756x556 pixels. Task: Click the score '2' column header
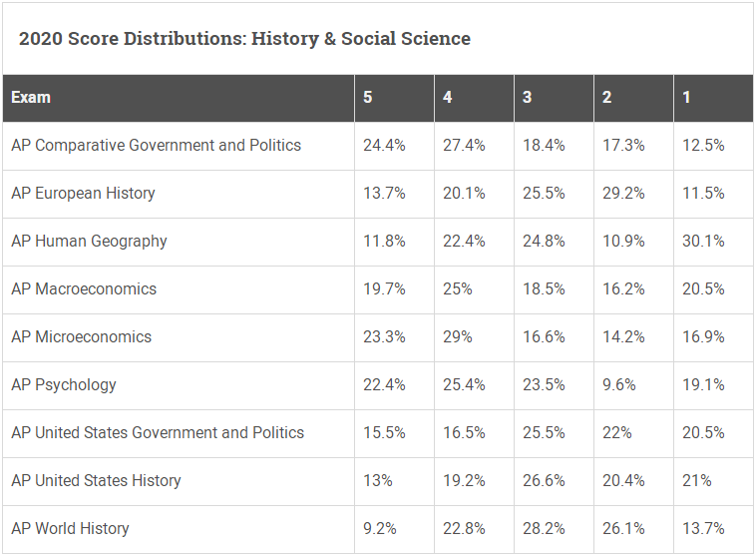click(x=607, y=98)
